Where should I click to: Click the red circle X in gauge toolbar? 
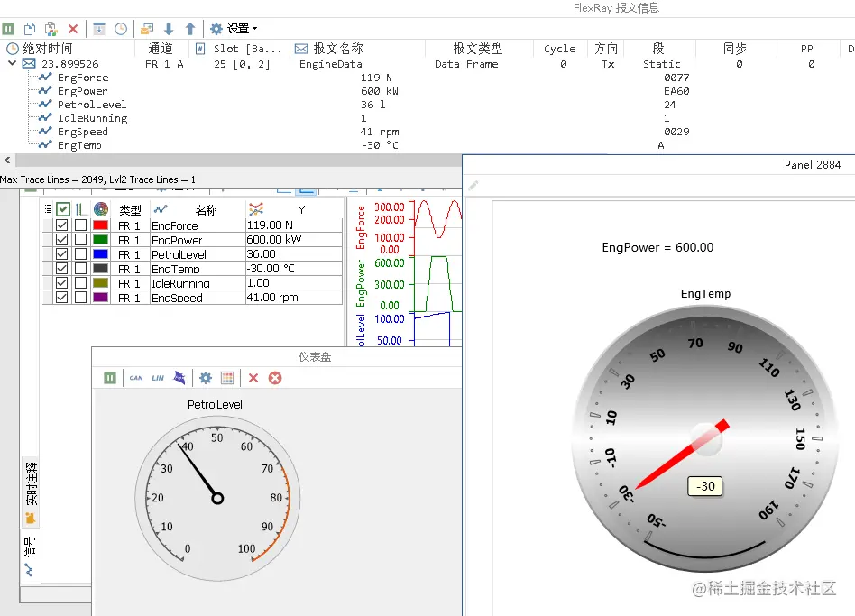tap(275, 378)
